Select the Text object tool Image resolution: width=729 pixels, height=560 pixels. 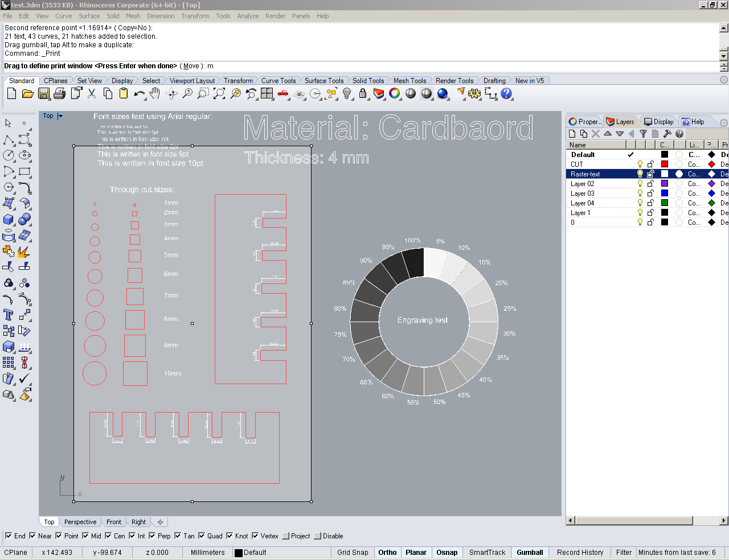9,315
